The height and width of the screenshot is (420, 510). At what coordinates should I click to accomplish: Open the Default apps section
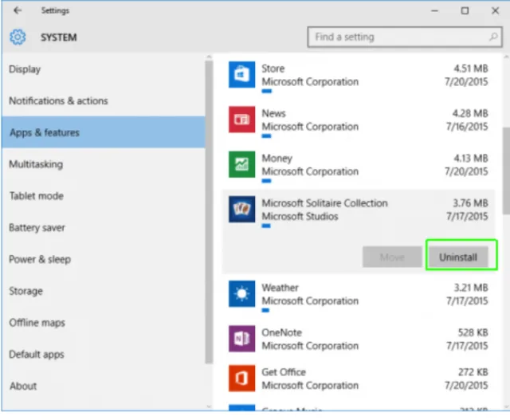[37, 355]
